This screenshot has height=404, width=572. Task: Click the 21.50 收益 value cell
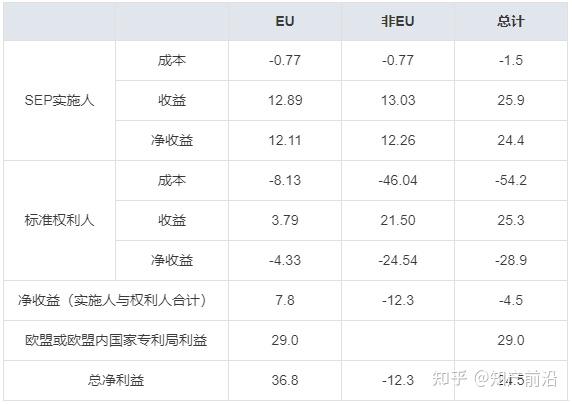pos(398,220)
